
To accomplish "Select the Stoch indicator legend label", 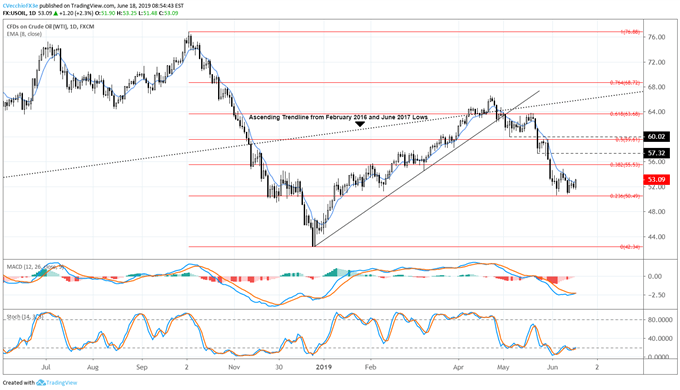I will pyautogui.click(x=25, y=318).
